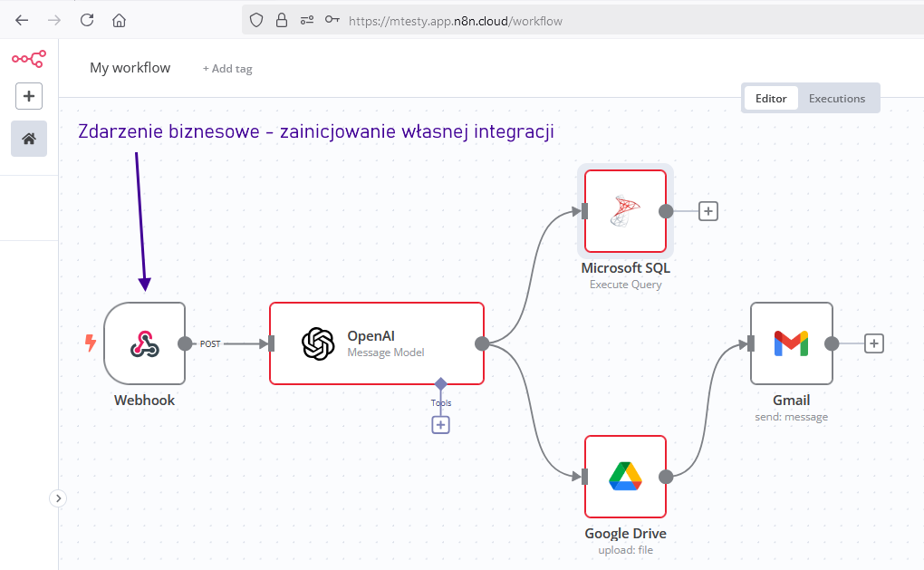924x570 pixels.
Task: Select the Google Drive upload node
Action: tap(625, 476)
